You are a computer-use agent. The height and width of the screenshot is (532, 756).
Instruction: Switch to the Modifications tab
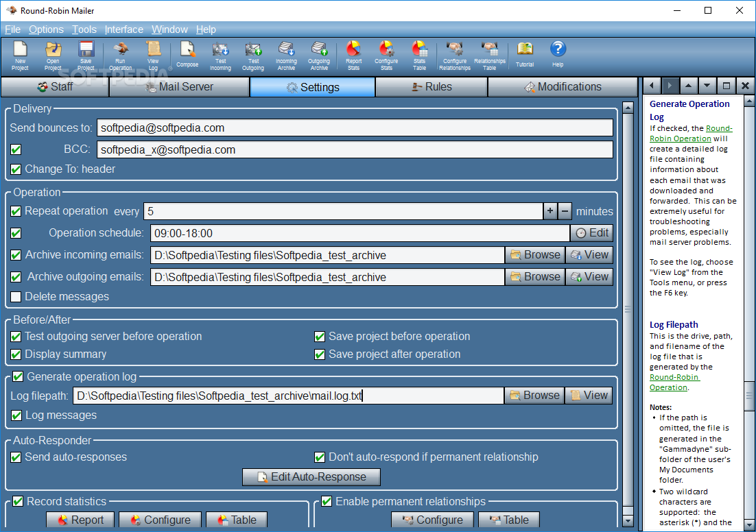[563, 87]
